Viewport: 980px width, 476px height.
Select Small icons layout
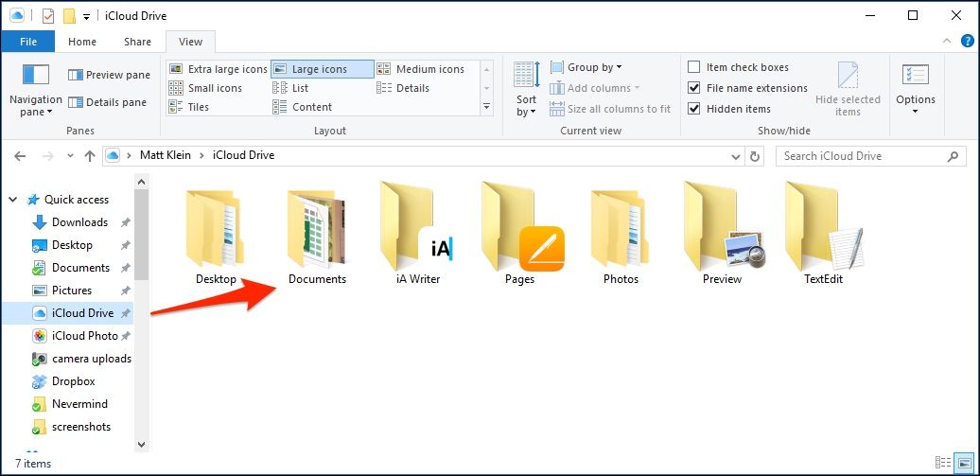(x=206, y=88)
